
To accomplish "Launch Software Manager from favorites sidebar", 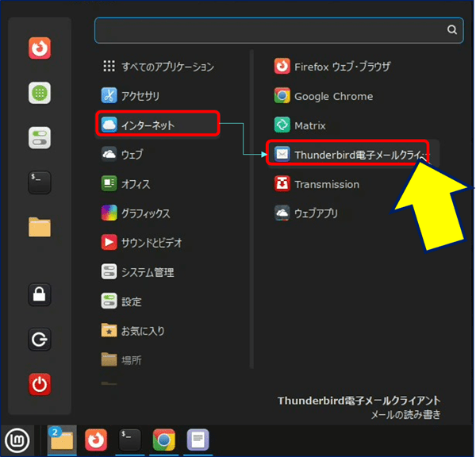I will tap(40, 93).
